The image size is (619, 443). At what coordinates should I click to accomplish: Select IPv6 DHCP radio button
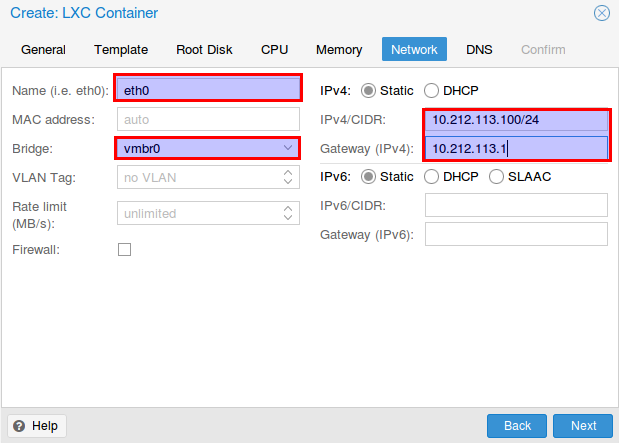[431, 176]
